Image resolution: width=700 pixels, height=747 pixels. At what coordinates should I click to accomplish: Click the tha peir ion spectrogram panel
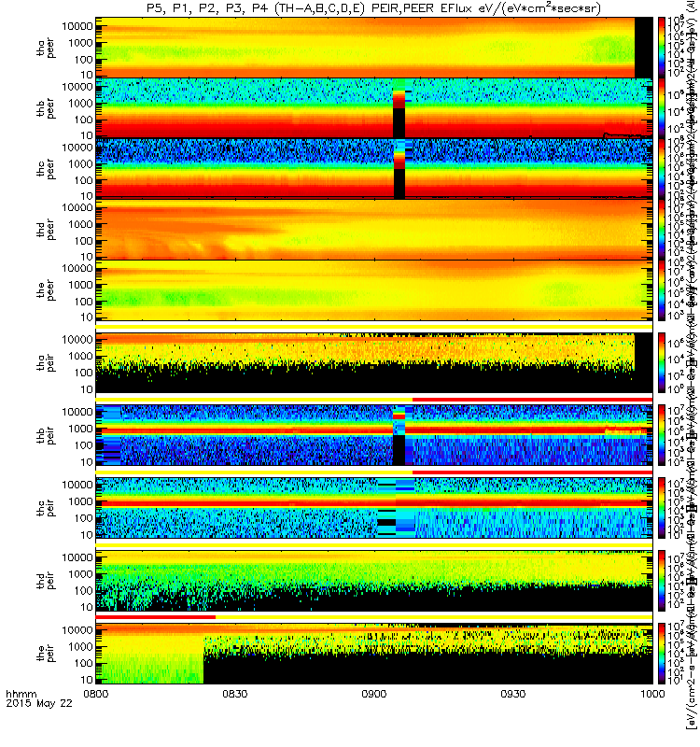click(374, 363)
